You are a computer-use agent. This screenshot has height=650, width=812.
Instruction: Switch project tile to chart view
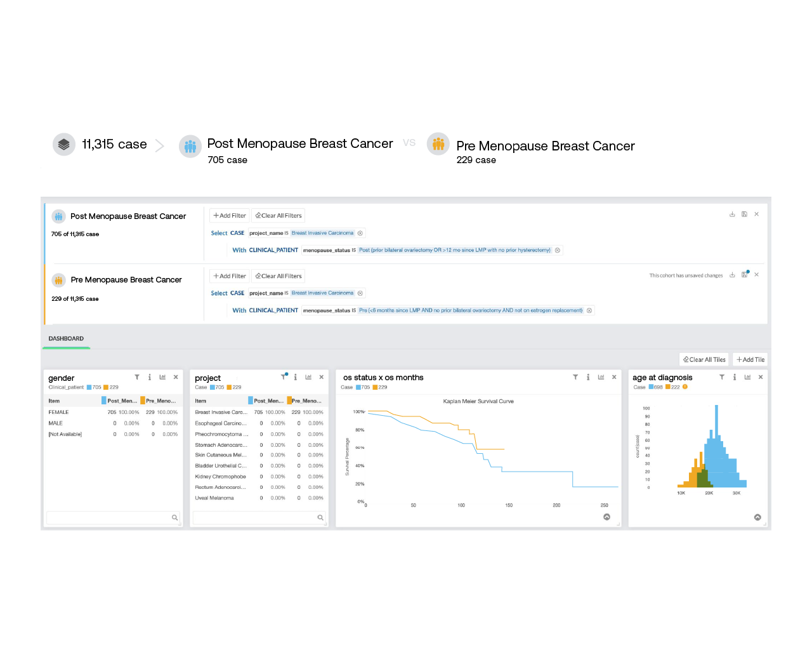point(308,377)
